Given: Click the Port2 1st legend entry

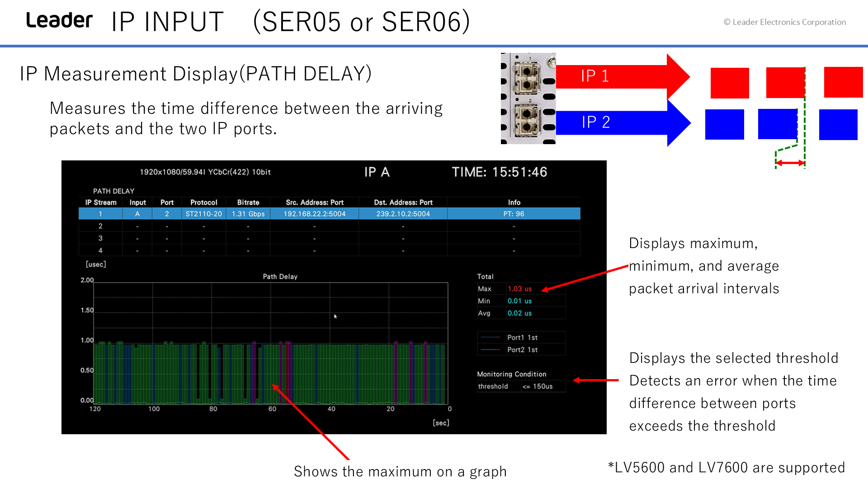Looking at the screenshot, I should point(521,350).
